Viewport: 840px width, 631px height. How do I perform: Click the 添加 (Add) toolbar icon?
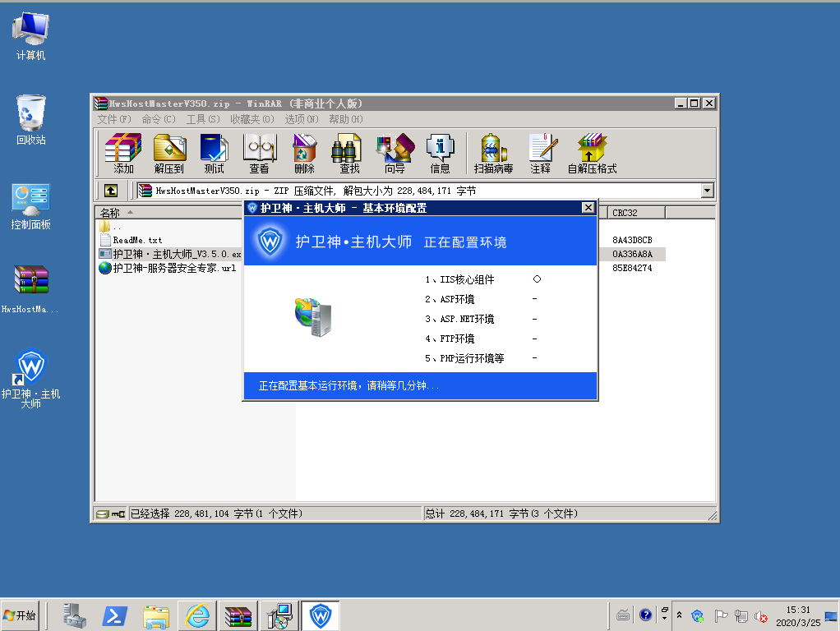(x=123, y=153)
